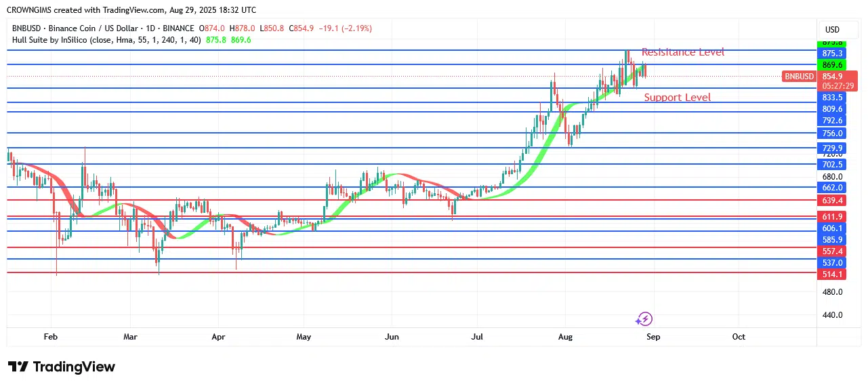Select the Jul month marker
This screenshot has height=387, width=868.
pyautogui.click(x=476, y=336)
